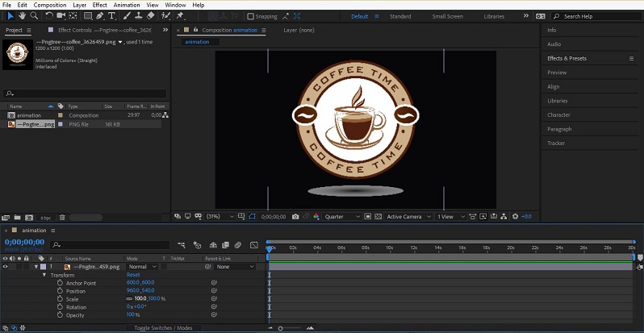Click Toggle Switches / Modes button
644x333 pixels.
click(x=162, y=328)
